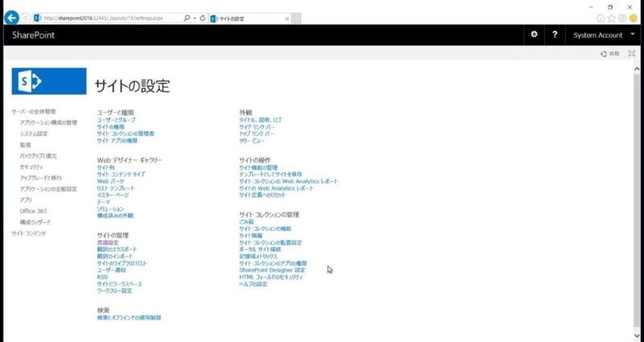Open システム設定 in left navigation
644x342 pixels.
pyautogui.click(x=34, y=134)
